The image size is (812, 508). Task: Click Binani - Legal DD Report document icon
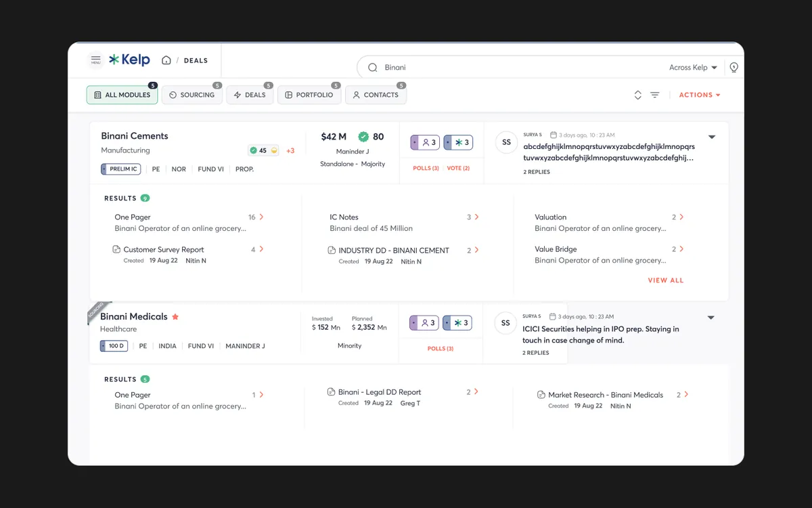332,392
